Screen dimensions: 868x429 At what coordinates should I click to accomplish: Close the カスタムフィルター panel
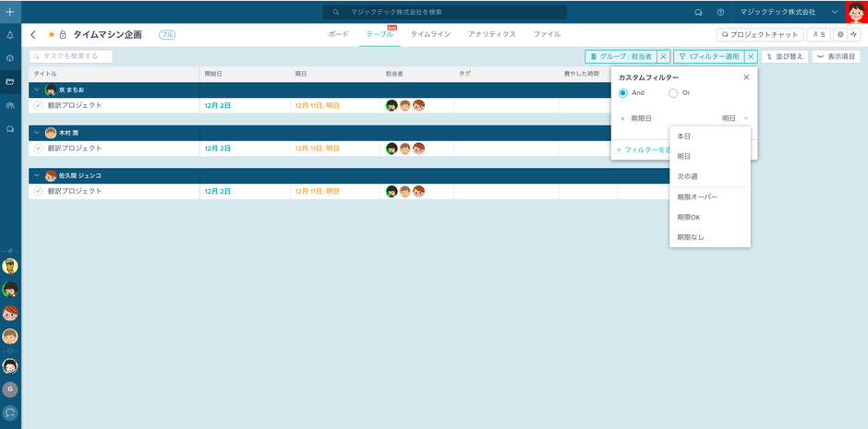click(746, 78)
